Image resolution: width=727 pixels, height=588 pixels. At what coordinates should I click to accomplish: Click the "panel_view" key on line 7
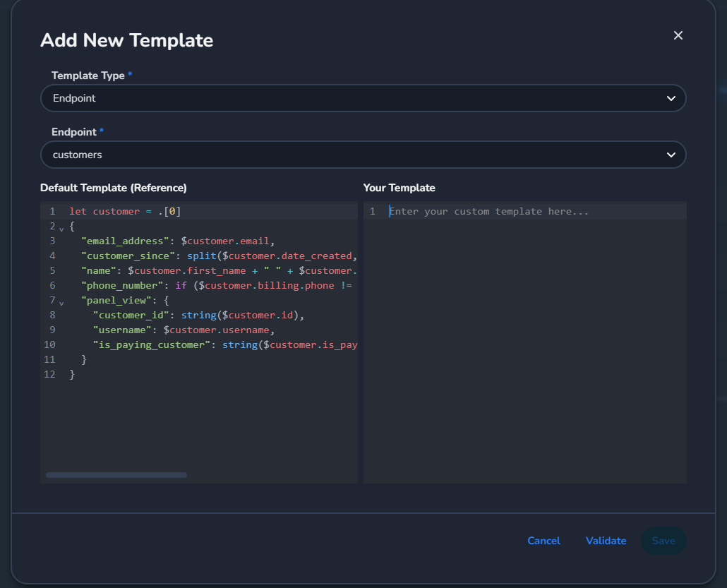pyautogui.click(x=116, y=301)
